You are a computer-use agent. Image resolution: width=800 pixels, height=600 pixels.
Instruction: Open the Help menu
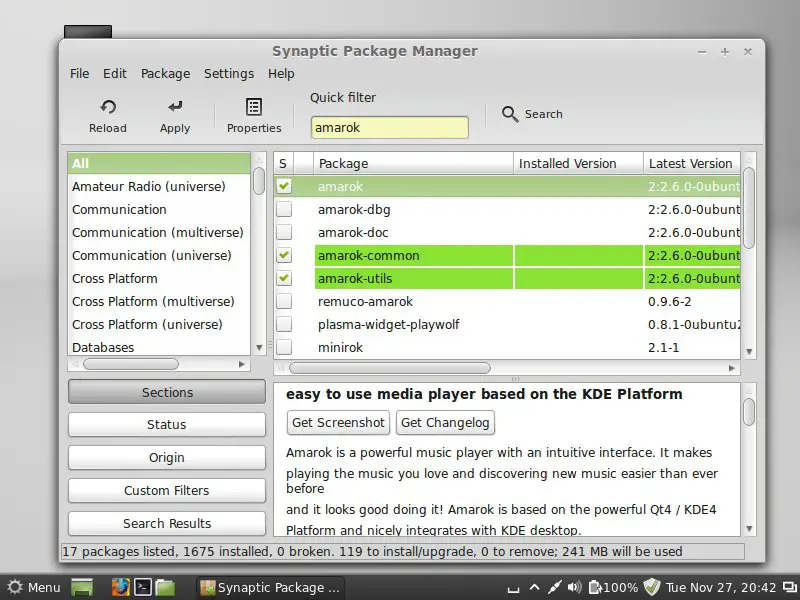pyautogui.click(x=281, y=74)
